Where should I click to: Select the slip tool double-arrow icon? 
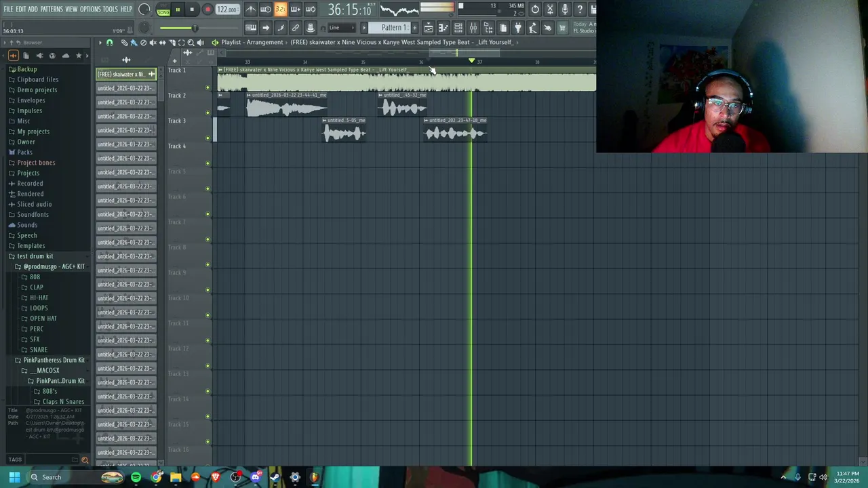[x=162, y=43]
